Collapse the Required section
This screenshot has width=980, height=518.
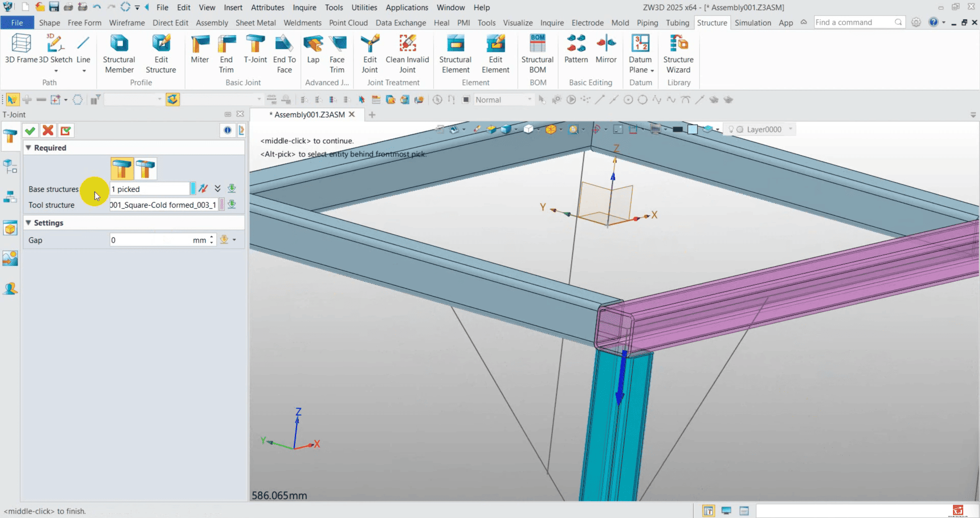(x=29, y=148)
